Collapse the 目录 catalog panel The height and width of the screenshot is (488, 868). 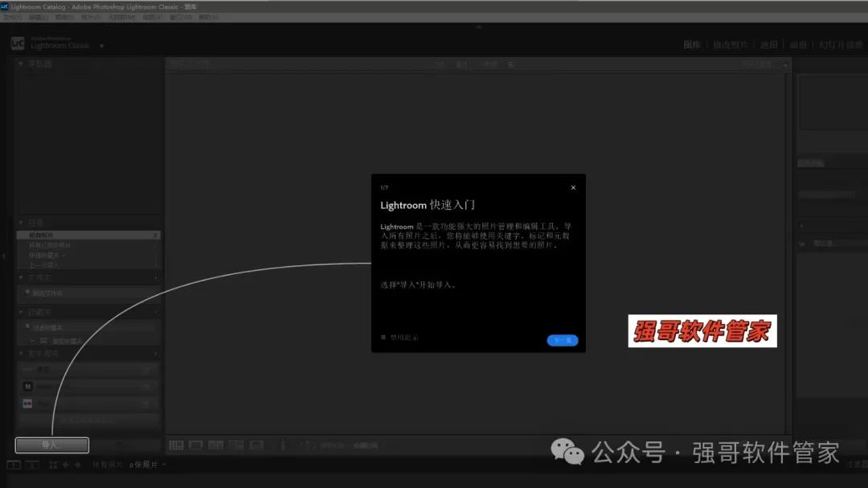pyautogui.click(x=21, y=223)
